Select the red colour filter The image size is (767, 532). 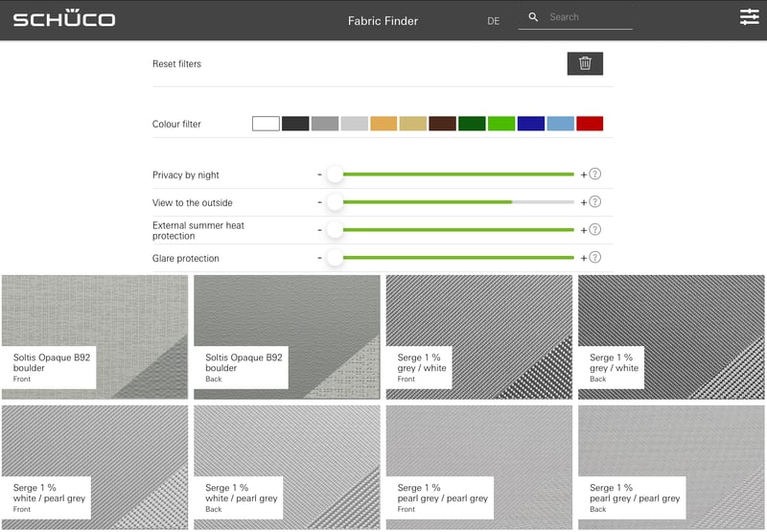coord(590,124)
